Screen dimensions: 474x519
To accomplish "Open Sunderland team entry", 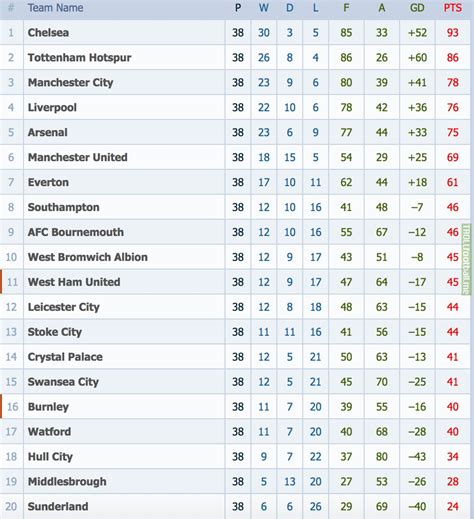I will click(x=58, y=506).
